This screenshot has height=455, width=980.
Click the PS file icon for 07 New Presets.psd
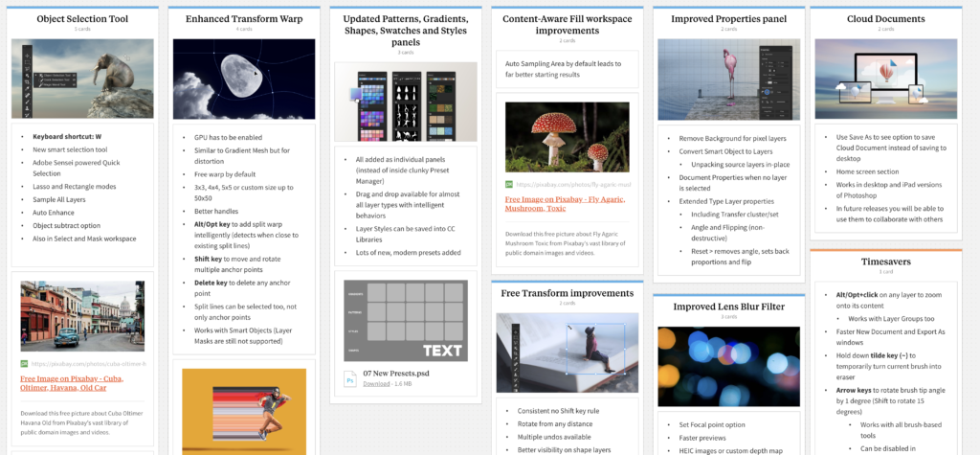pos(350,378)
